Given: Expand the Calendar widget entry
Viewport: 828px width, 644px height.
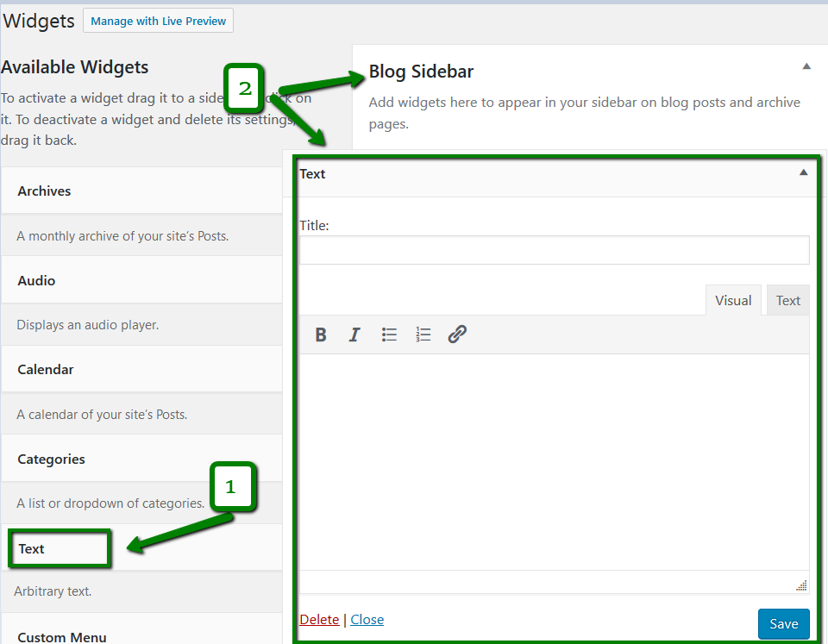Looking at the screenshot, I should (x=45, y=369).
